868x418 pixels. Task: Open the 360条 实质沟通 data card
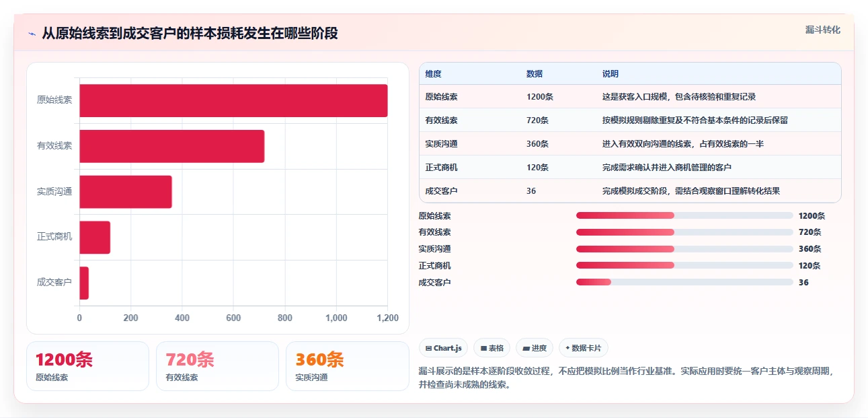(348, 366)
